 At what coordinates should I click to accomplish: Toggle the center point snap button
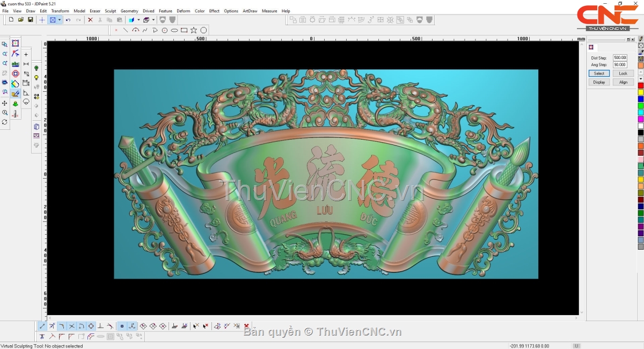pos(91,326)
